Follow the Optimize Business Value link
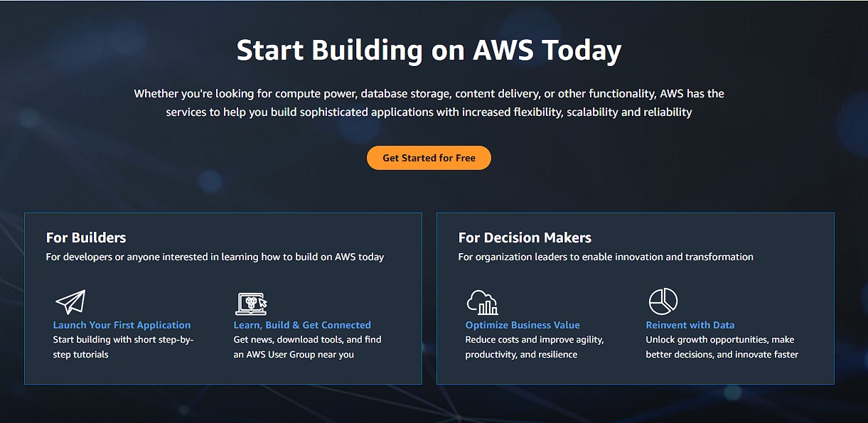The width and height of the screenshot is (868, 423). click(x=523, y=325)
